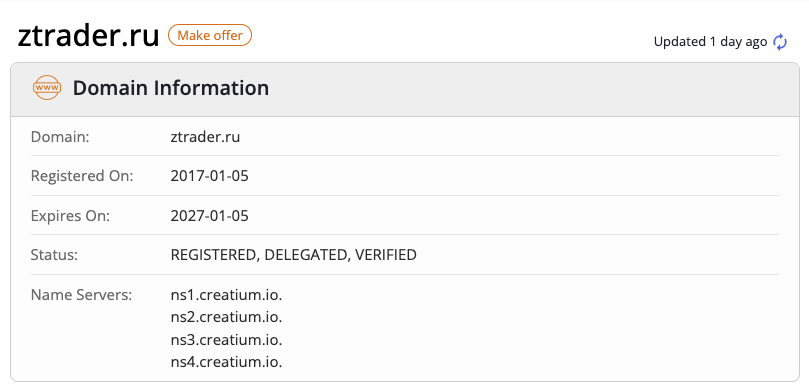Screen dimensions: 809x392
Task: Click the REGISTERED, DELEGATED, VERIFIED status text
Action: (294, 255)
